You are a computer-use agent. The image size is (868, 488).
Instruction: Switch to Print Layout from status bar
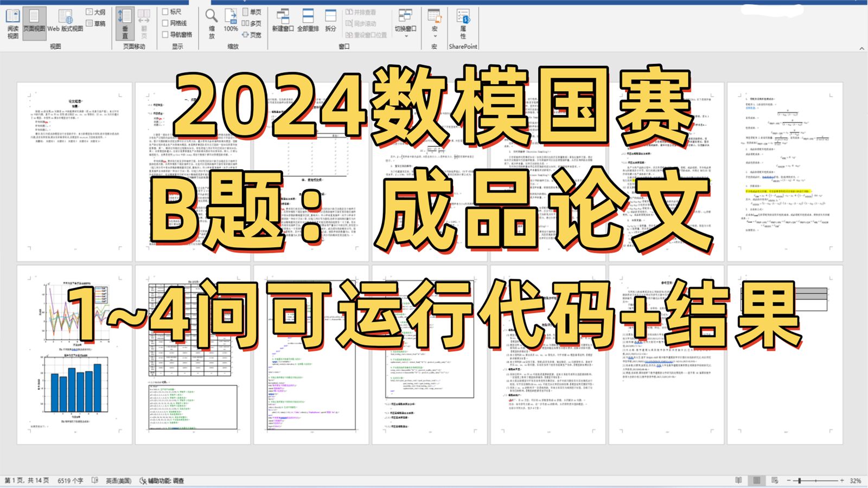757,480
